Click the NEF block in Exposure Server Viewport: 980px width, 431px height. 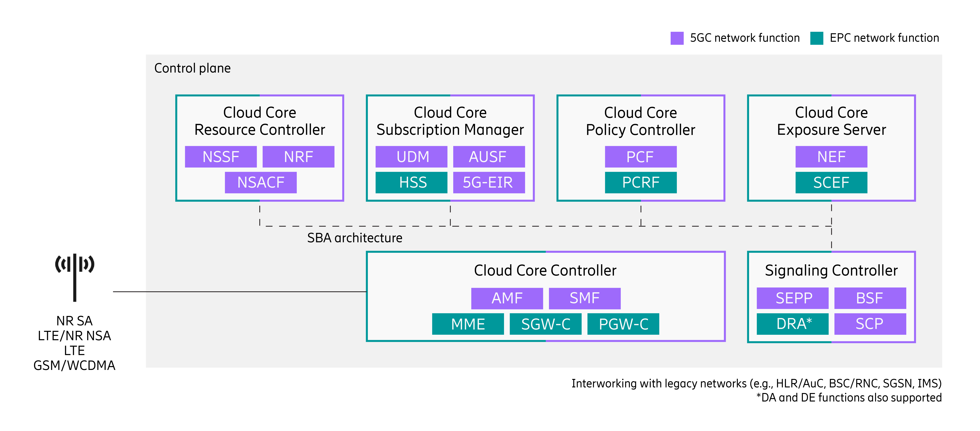coord(831,157)
